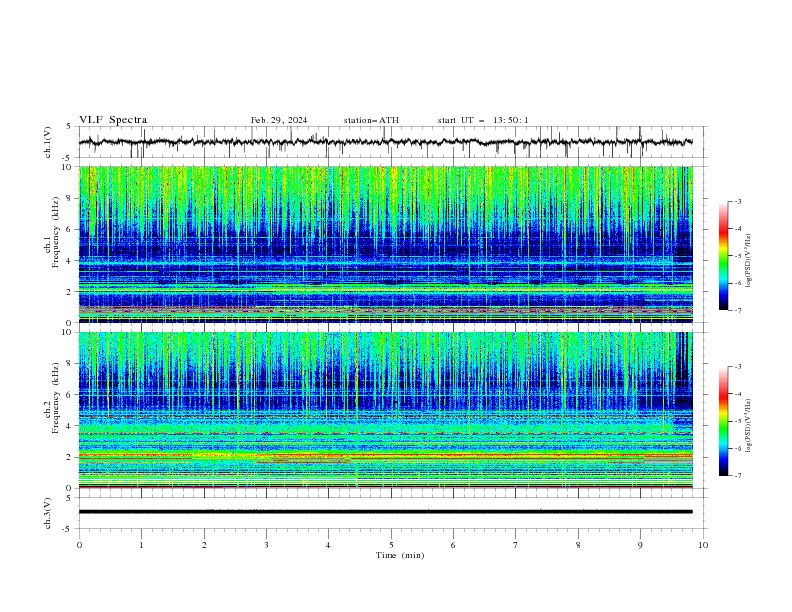Click inside the ch.1 frequency spectrogram
Viewport: 792px width, 612px height.
tap(385, 244)
